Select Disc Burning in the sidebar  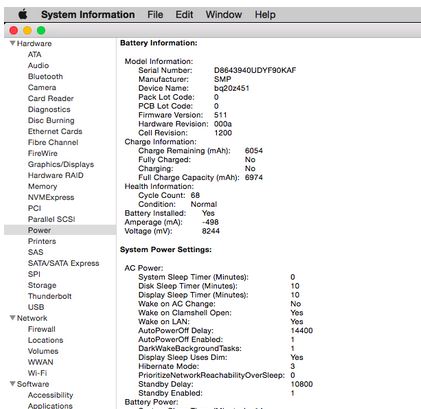click(x=51, y=120)
